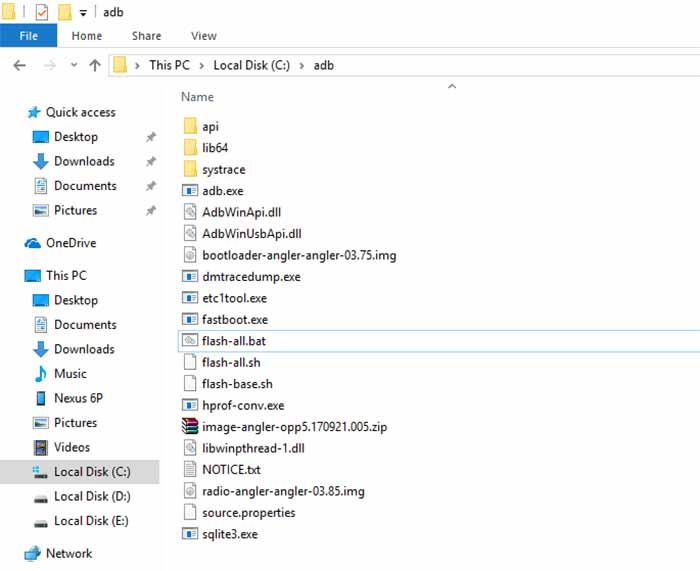The height and width of the screenshot is (571, 700).
Task: Expand chevron after This PC breadcrumb
Action: tap(202, 66)
